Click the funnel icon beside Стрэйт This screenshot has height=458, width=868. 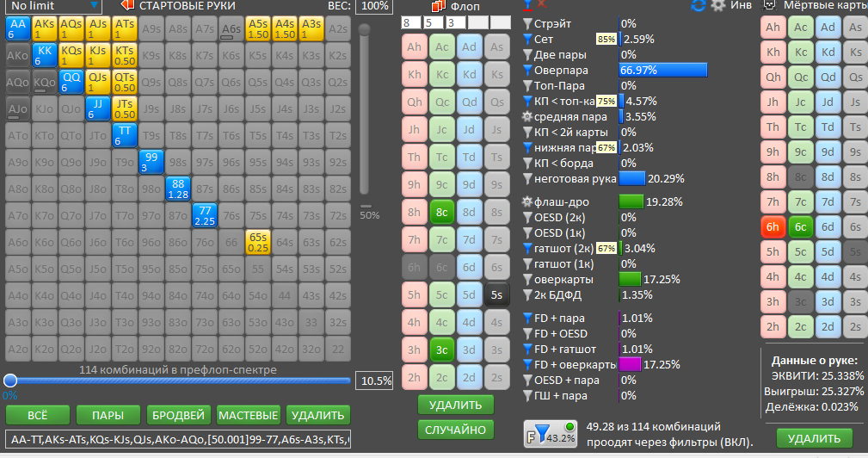(x=527, y=24)
